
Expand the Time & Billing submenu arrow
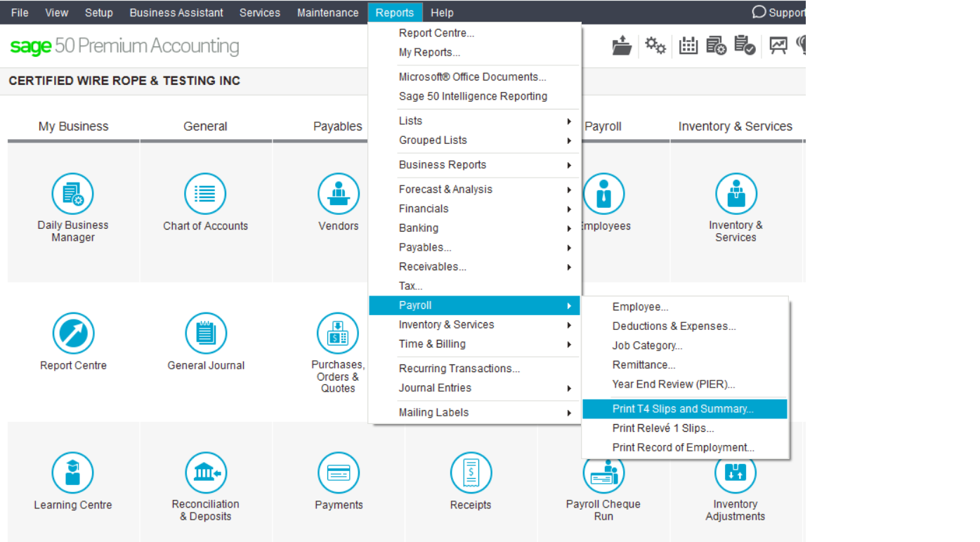569,344
